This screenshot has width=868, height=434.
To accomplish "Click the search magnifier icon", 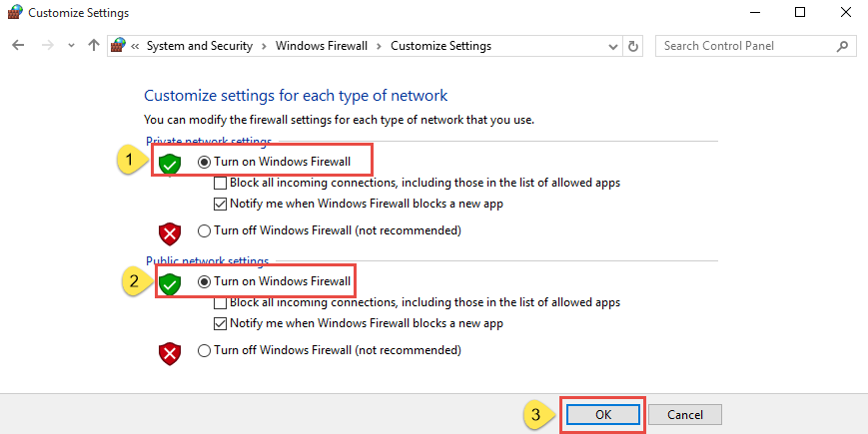I will pos(842,47).
